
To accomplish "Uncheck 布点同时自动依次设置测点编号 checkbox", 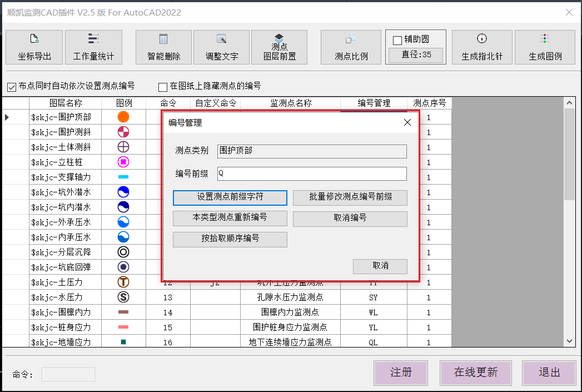I will click(12, 87).
